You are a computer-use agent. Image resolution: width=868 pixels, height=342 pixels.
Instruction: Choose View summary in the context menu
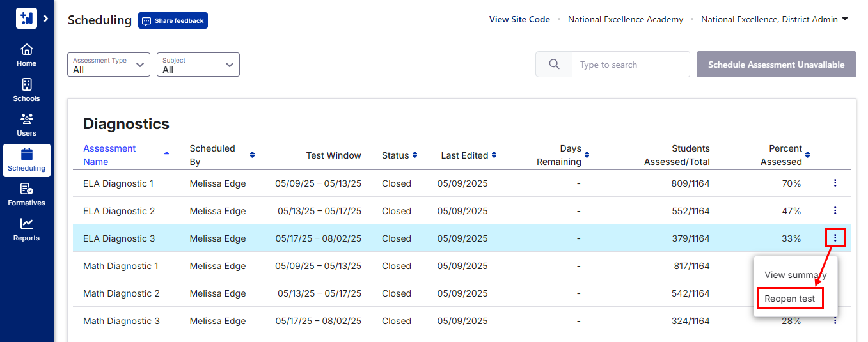tap(796, 275)
